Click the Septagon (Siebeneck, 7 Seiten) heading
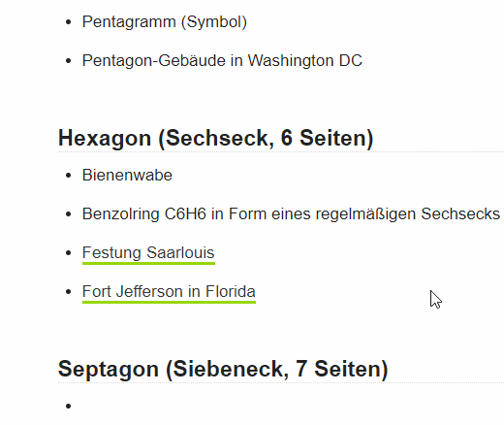 [223, 369]
